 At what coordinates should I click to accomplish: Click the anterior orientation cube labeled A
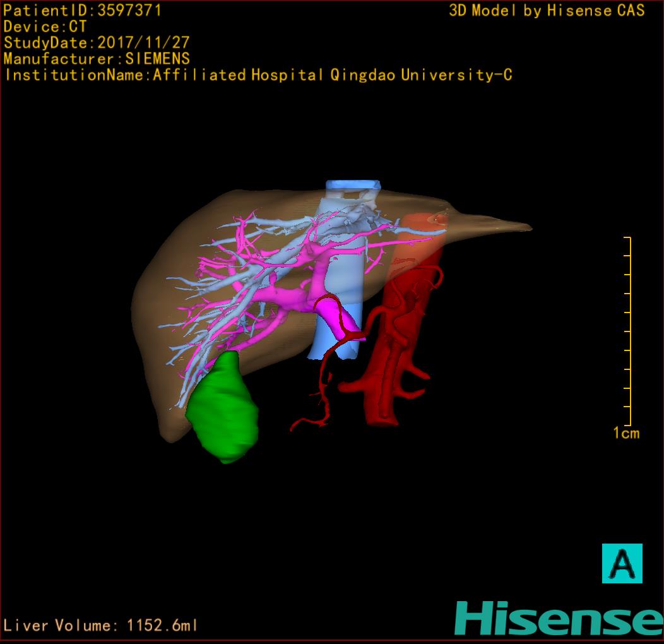pos(622,563)
